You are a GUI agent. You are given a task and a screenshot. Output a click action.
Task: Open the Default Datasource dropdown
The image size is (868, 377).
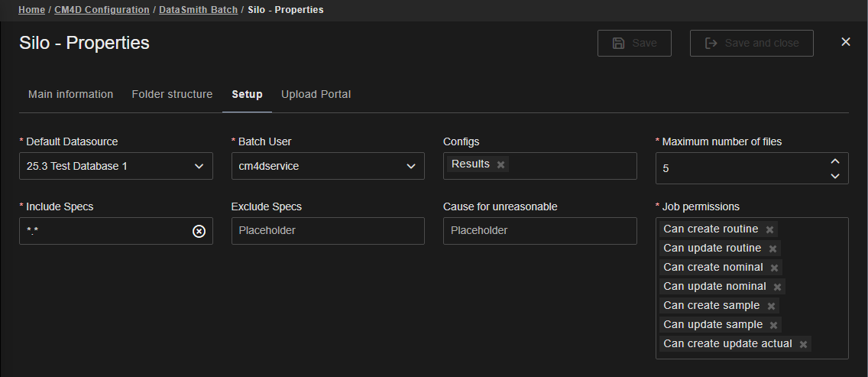click(x=116, y=166)
